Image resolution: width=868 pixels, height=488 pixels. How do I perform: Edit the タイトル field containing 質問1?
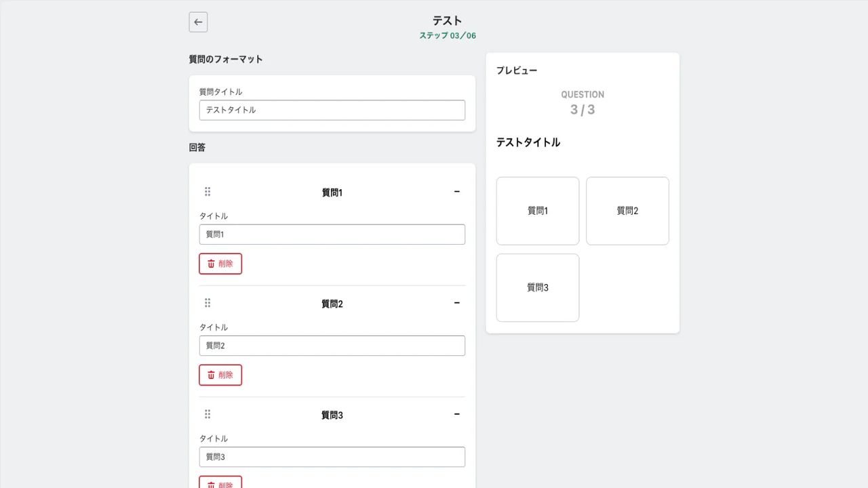click(332, 235)
